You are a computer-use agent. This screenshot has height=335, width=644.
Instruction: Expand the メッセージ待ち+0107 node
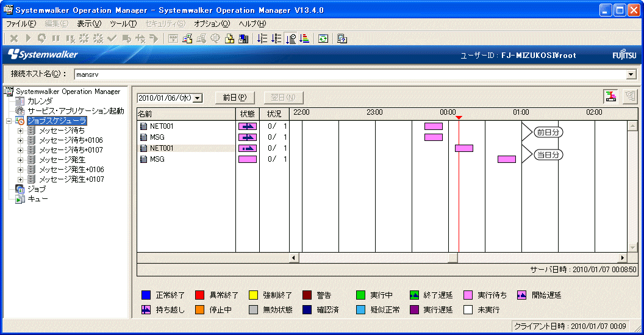coord(20,151)
